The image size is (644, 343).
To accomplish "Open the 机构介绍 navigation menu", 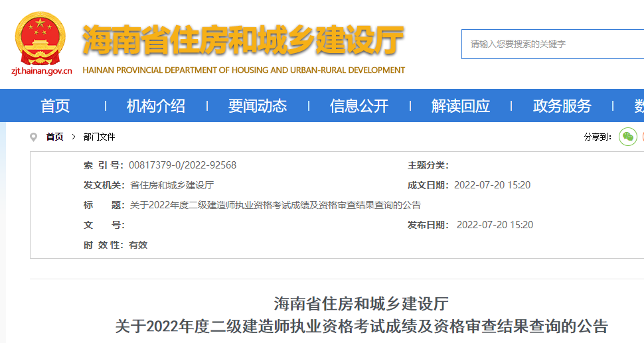I will [156, 105].
